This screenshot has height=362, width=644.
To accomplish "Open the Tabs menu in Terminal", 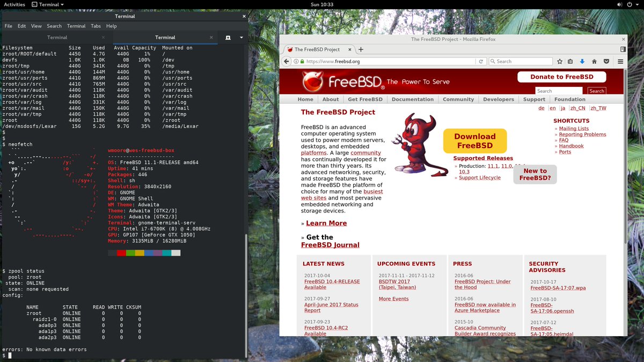I will pyautogui.click(x=96, y=26).
